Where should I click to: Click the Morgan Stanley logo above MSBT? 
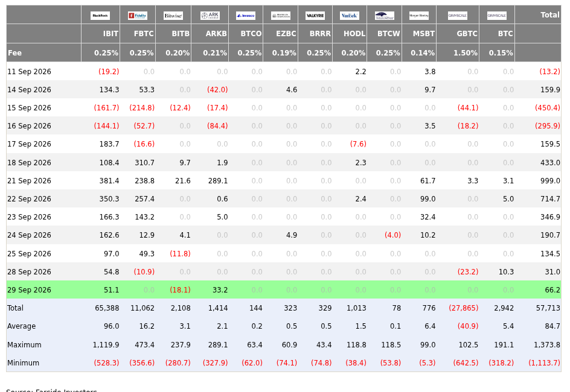419,16
